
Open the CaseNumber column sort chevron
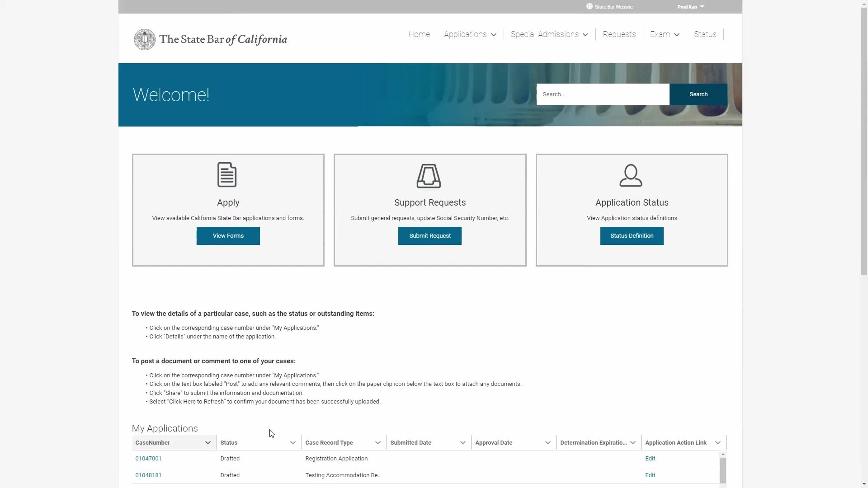pyautogui.click(x=208, y=443)
